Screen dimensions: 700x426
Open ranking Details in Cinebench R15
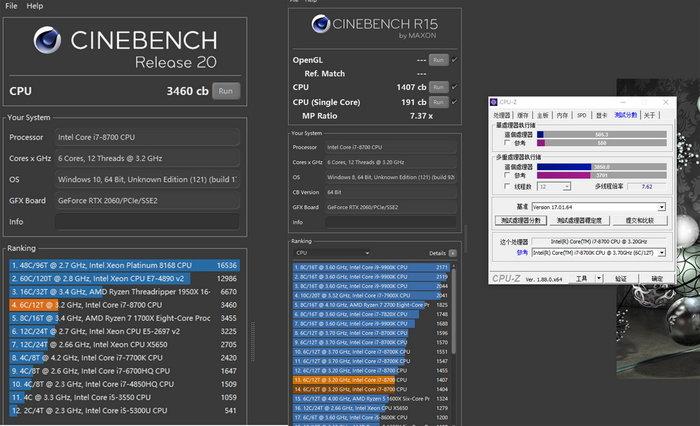pyautogui.click(x=453, y=253)
